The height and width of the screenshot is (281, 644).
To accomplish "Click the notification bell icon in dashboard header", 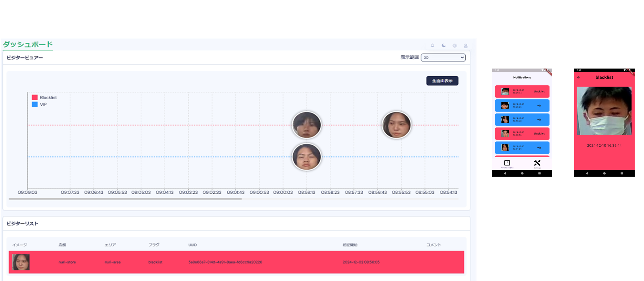I will [432, 45].
